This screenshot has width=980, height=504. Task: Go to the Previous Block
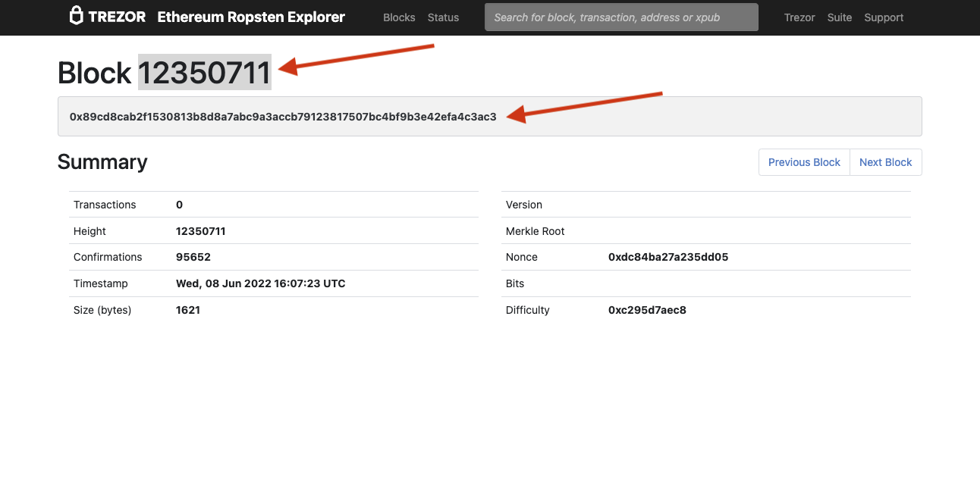click(804, 162)
